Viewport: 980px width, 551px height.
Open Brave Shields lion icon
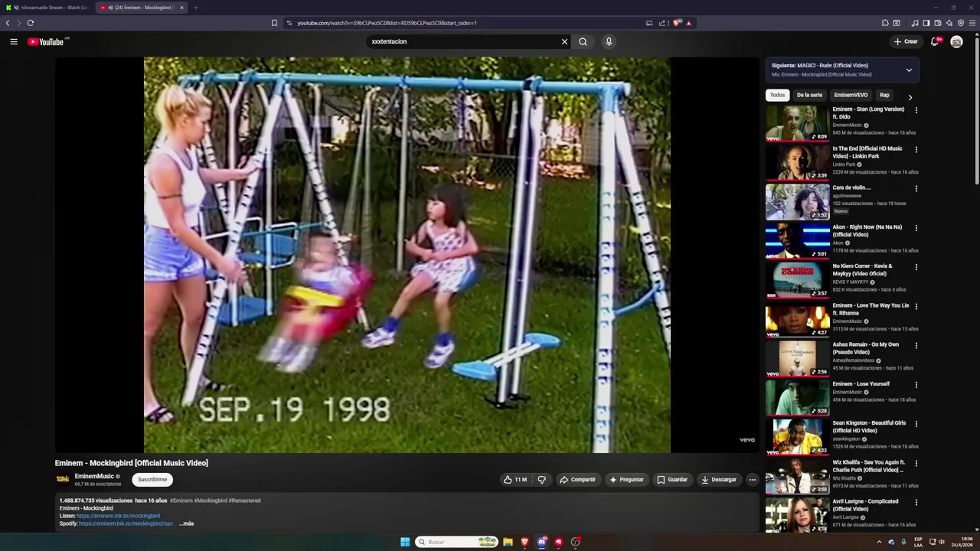tap(677, 23)
